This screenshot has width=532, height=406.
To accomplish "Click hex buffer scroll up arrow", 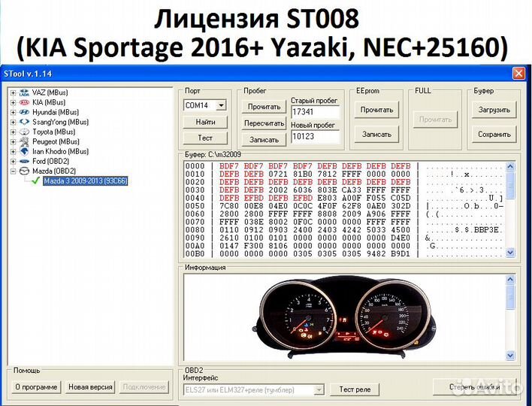I will [x=511, y=167].
